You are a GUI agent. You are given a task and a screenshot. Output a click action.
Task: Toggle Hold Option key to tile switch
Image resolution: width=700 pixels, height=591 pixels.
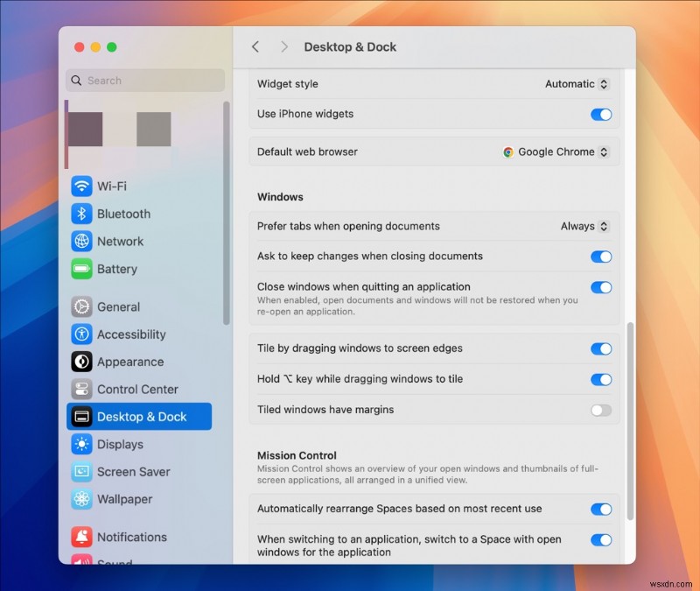(x=601, y=379)
